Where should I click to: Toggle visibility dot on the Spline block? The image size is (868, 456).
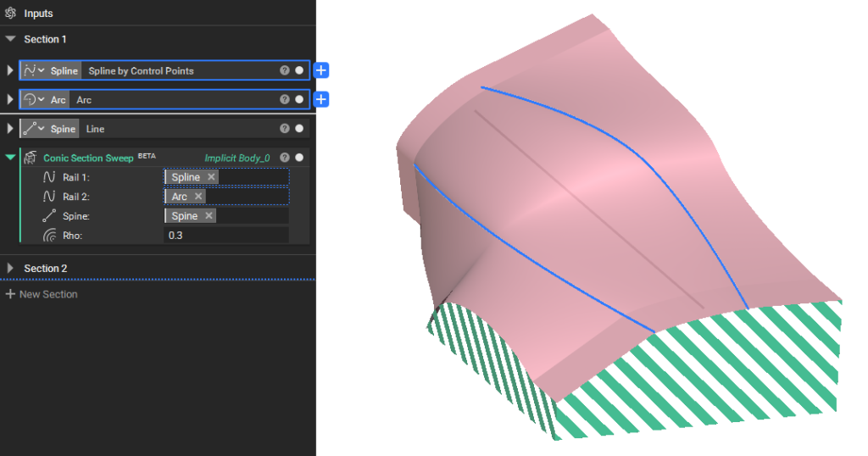(299, 71)
